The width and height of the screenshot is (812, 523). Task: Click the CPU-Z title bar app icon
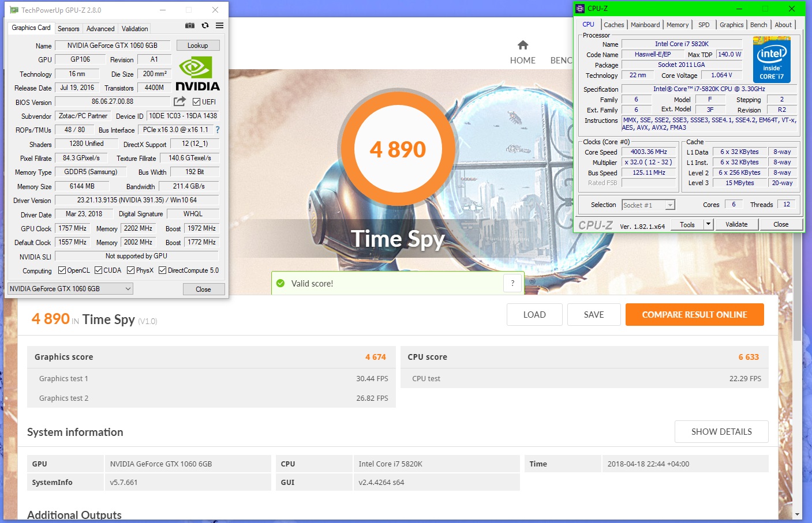click(x=580, y=8)
